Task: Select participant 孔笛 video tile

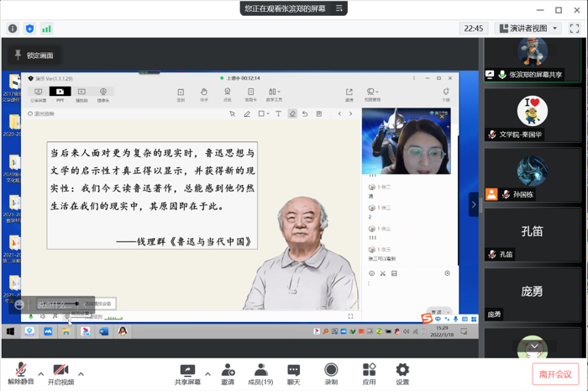Action: (532, 233)
